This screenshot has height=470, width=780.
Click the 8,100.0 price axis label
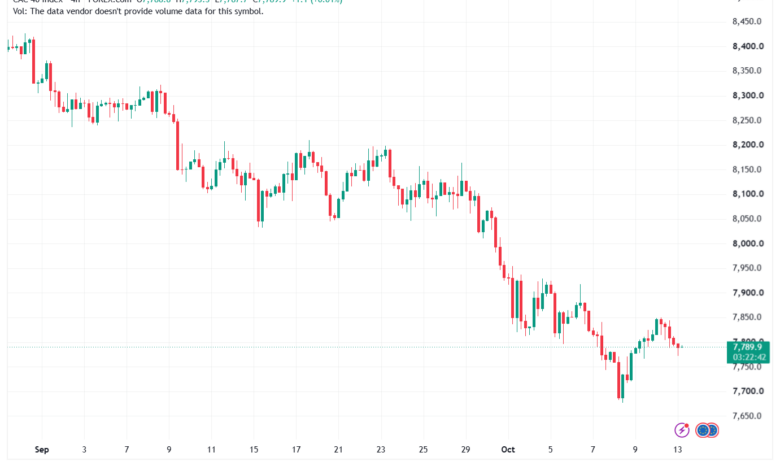click(748, 194)
